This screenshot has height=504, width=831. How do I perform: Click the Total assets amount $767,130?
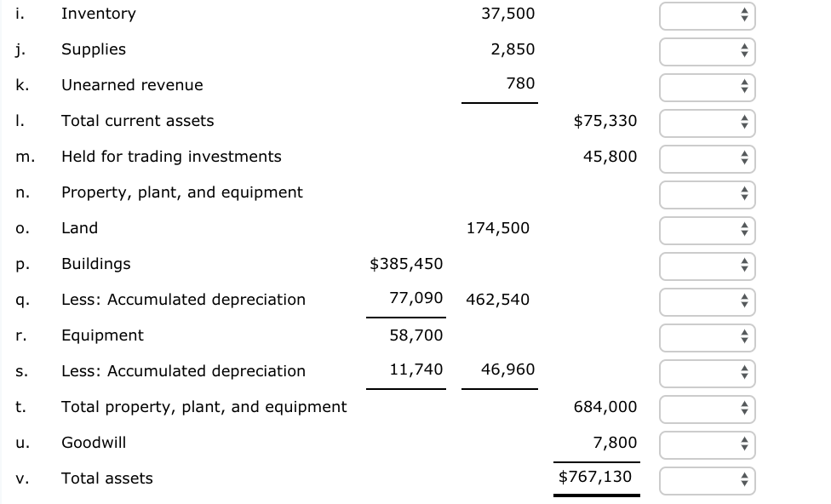click(x=598, y=478)
